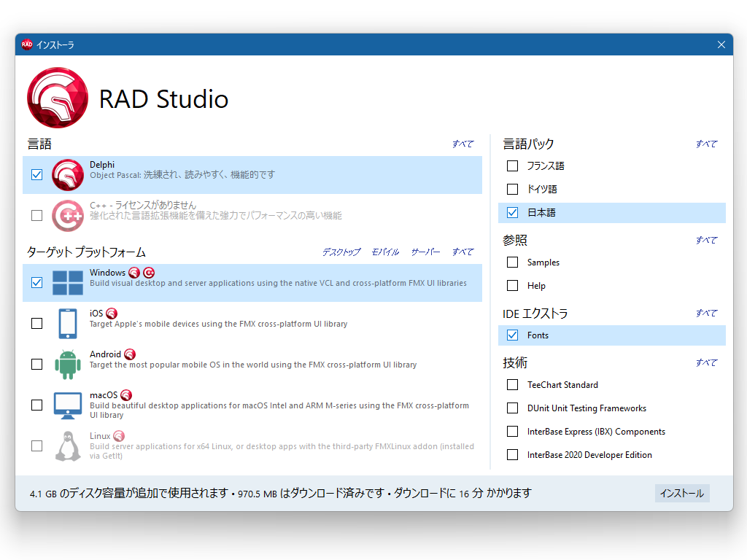
Task: Click サーバー platform filter link
Action: [x=425, y=252]
